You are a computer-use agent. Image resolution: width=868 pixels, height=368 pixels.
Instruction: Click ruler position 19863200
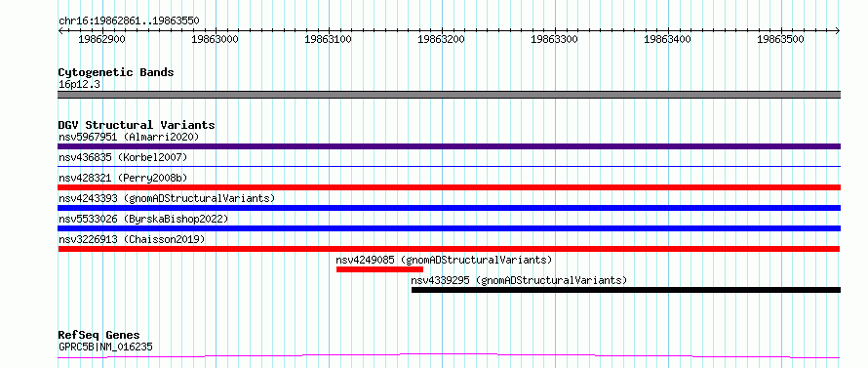(x=441, y=39)
